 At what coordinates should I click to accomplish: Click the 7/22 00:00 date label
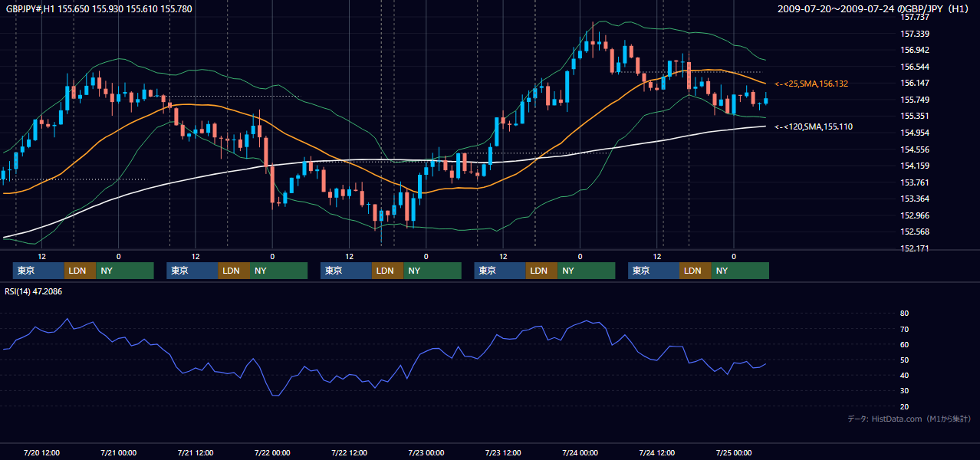pyautogui.click(x=272, y=452)
